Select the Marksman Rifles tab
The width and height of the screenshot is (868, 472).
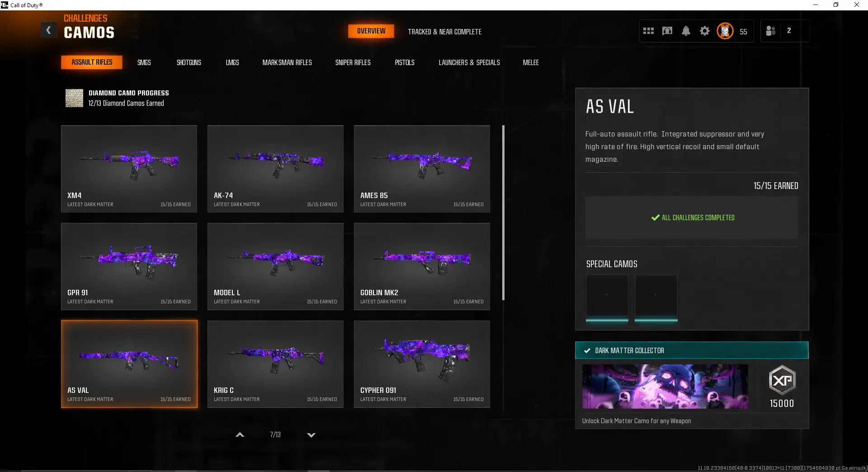(x=287, y=62)
